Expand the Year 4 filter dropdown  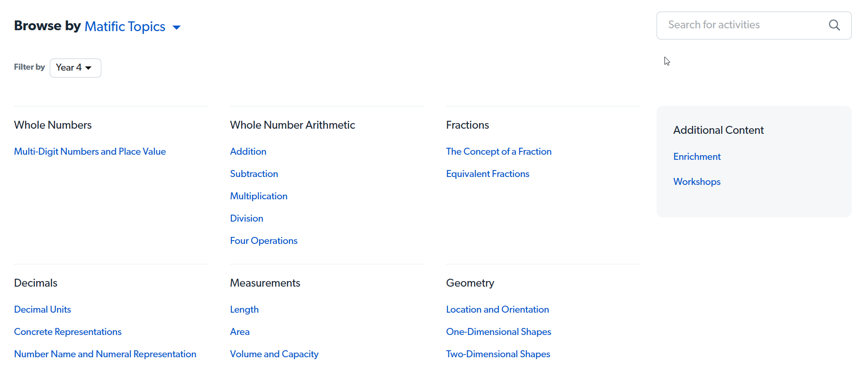75,68
